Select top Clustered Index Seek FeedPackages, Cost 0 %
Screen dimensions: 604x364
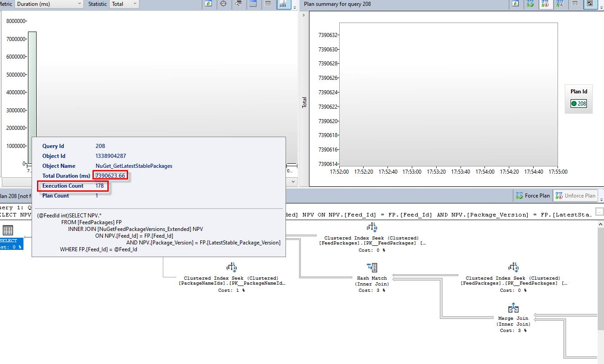[372, 237]
